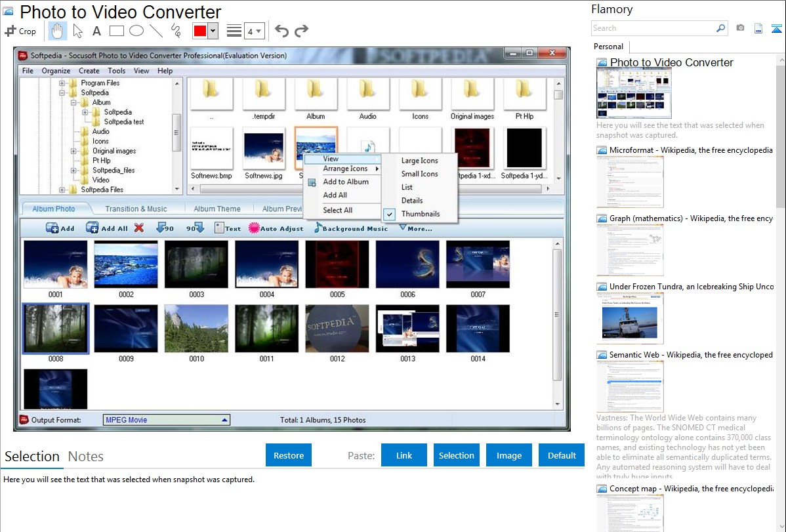Screen dimensions: 786x532
Task: Click the Add All toolbar icon
Action: click(x=107, y=228)
